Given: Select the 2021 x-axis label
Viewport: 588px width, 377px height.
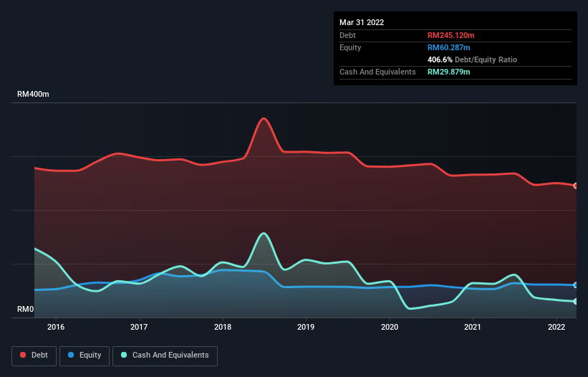Looking at the screenshot, I should [x=473, y=327].
